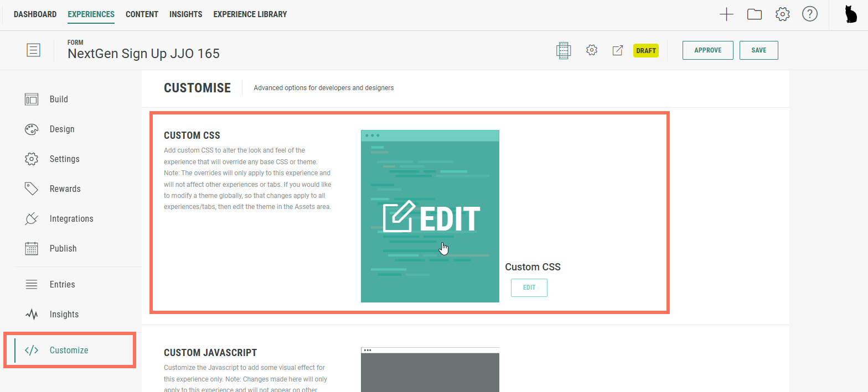Open the cat profile avatar

coord(851,15)
